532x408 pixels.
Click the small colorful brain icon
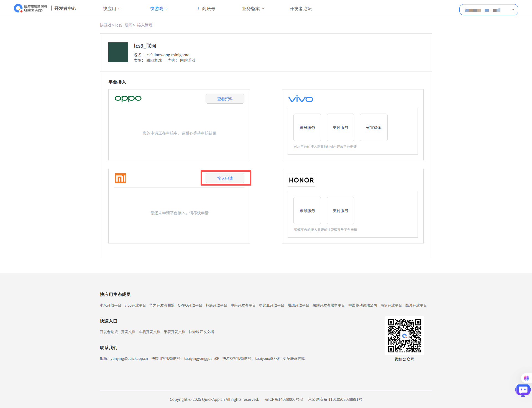(x=526, y=378)
